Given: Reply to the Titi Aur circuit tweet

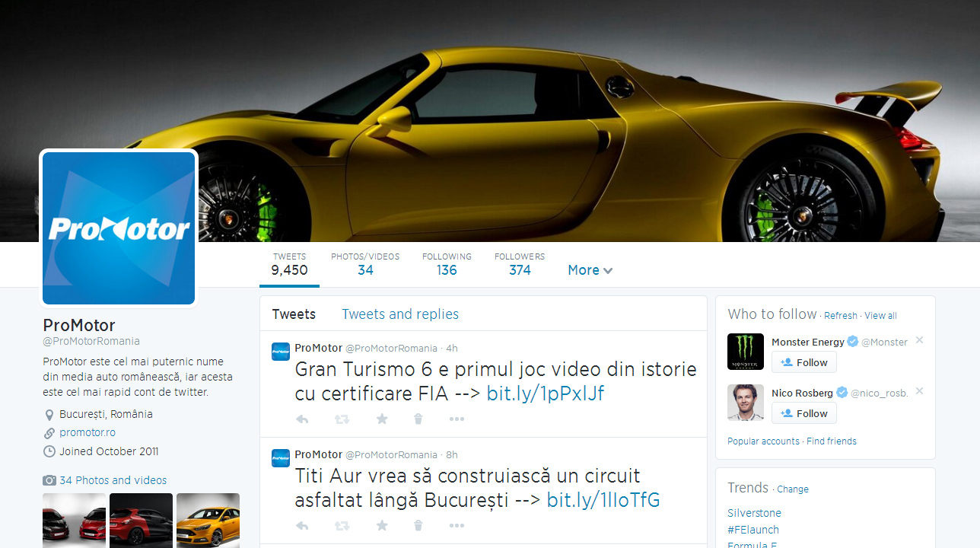Looking at the screenshot, I should (302, 526).
